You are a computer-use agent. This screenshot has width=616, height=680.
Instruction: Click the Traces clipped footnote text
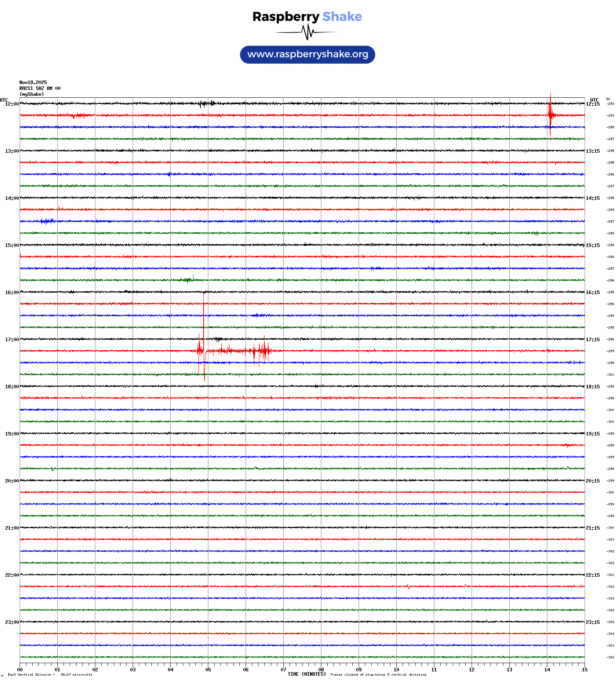[x=378, y=675]
